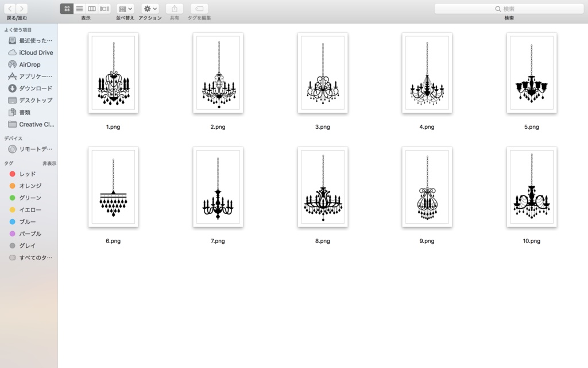Select the 2.png chandelier thumbnail
This screenshot has width=588, height=368.
coord(218,73)
